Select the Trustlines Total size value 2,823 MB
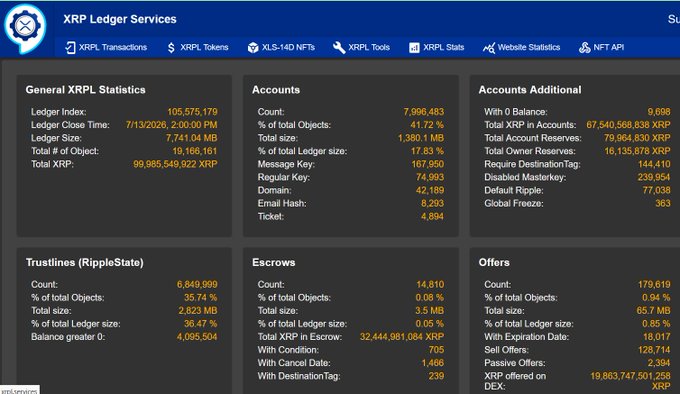This screenshot has width=680, height=394. pos(198,310)
